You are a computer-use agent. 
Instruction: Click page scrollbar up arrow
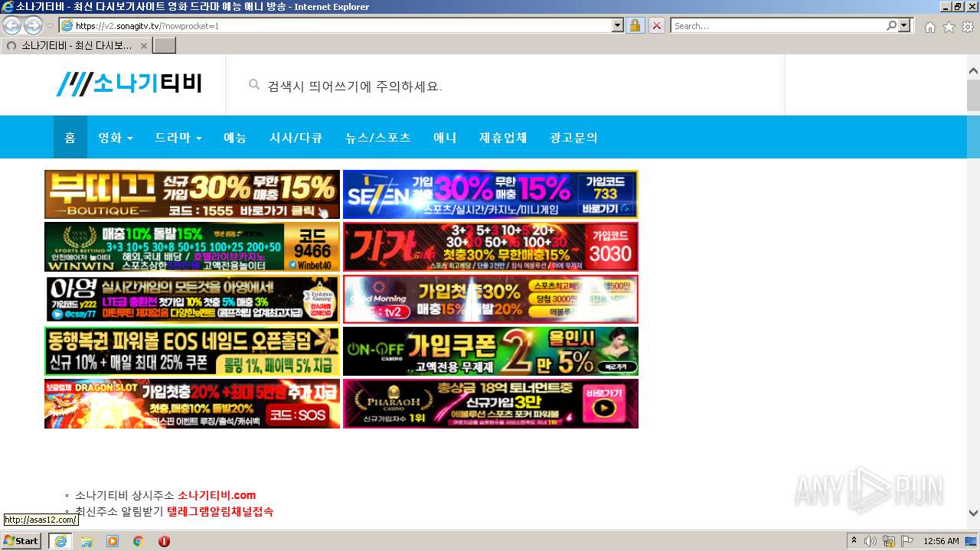[973, 71]
